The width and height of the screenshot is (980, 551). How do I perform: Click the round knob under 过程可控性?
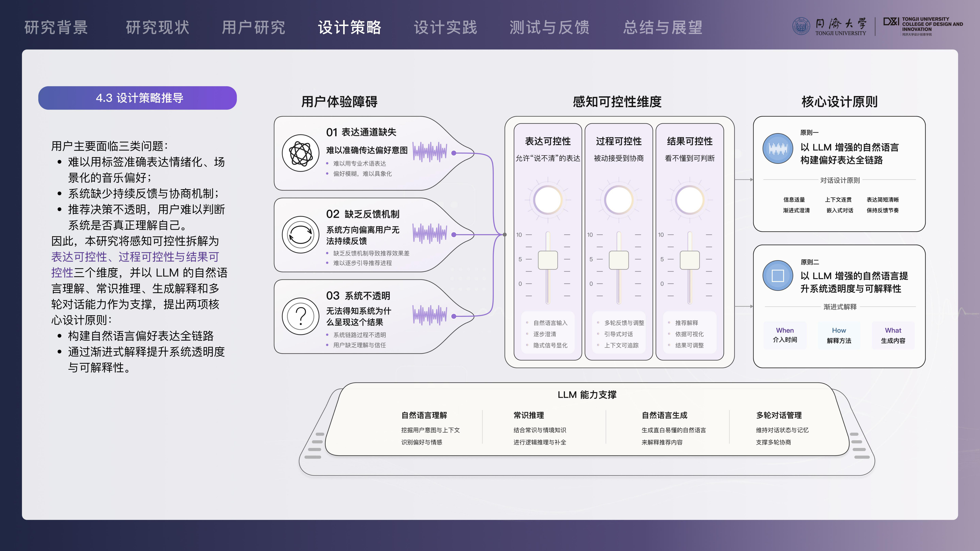click(x=619, y=200)
